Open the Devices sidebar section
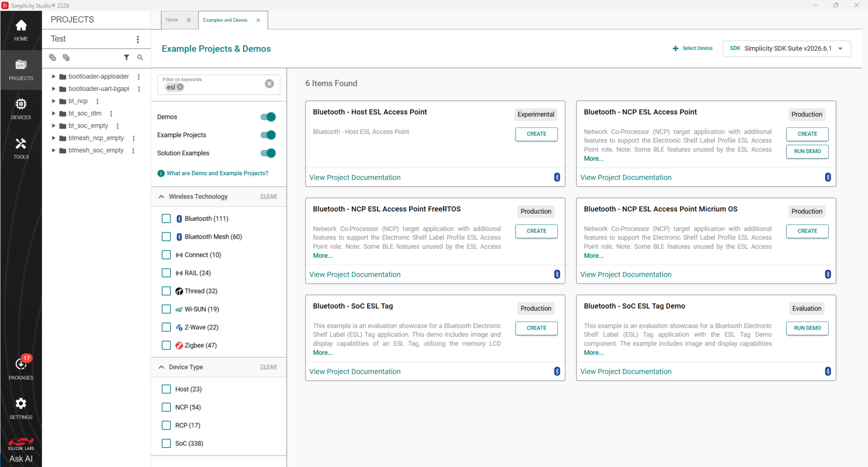Screen dimensions: 868x467 pos(21,109)
